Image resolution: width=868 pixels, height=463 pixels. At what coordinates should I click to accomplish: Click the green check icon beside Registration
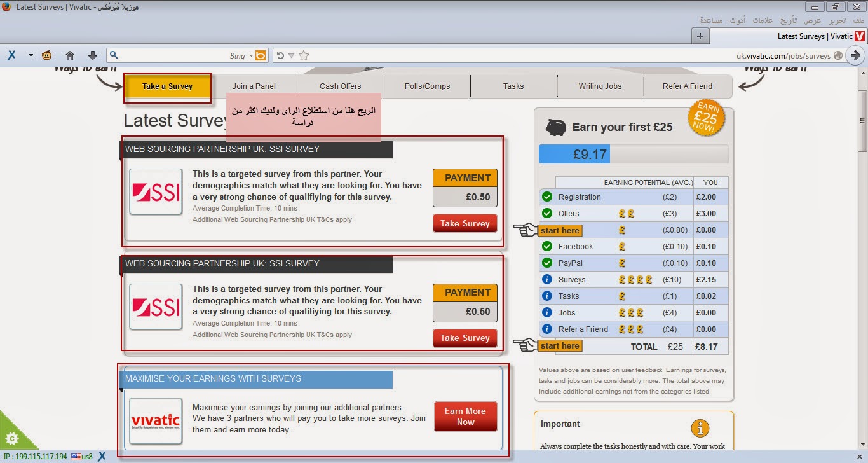click(x=546, y=197)
